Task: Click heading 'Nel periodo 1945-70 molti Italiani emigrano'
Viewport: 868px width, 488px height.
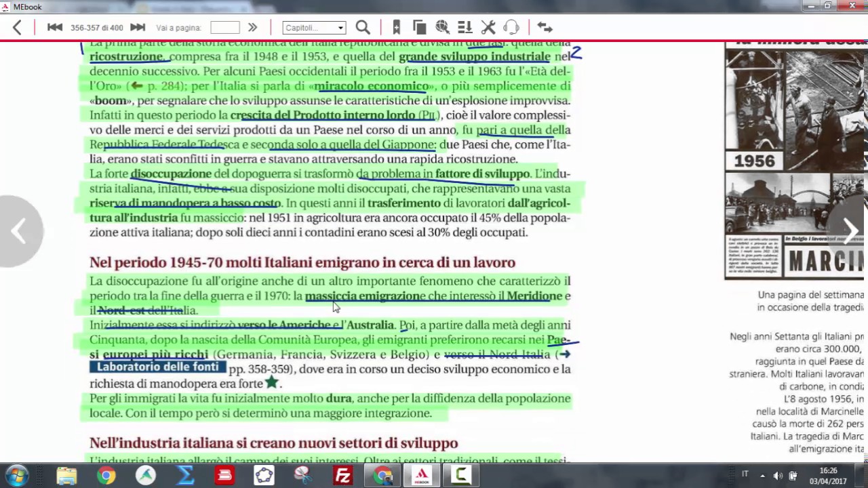Action: 302,262
